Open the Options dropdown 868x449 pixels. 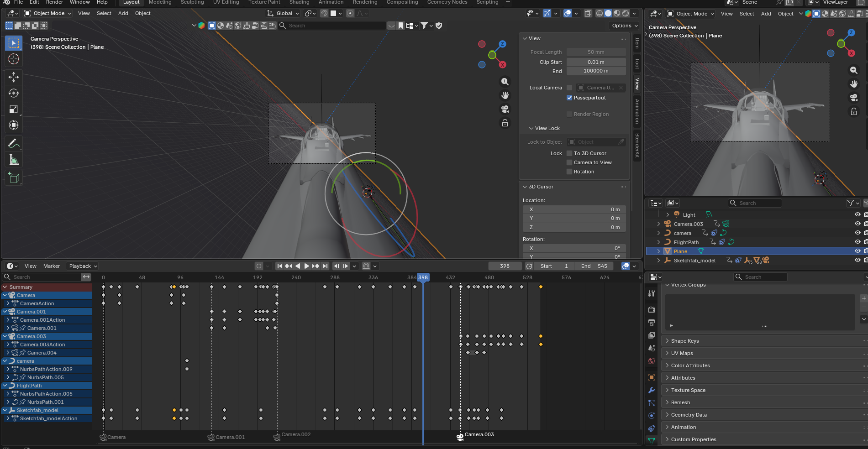click(x=625, y=26)
